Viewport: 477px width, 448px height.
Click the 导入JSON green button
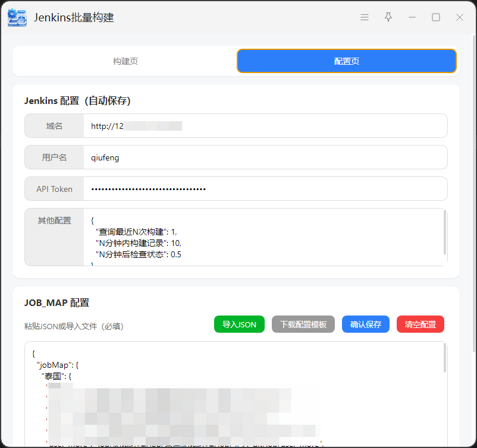point(240,324)
